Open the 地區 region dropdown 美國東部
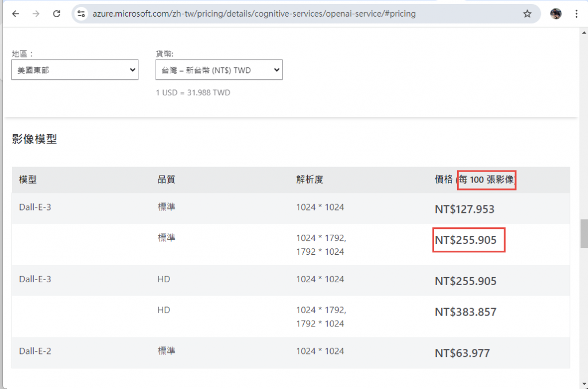Viewport: 588px width, 389px height. [x=75, y=69]
